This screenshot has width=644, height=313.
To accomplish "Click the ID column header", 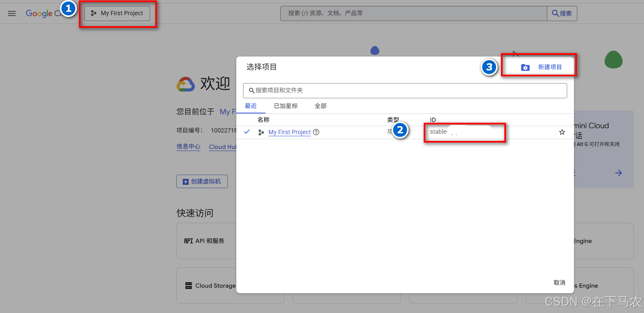I will (433, 120).
